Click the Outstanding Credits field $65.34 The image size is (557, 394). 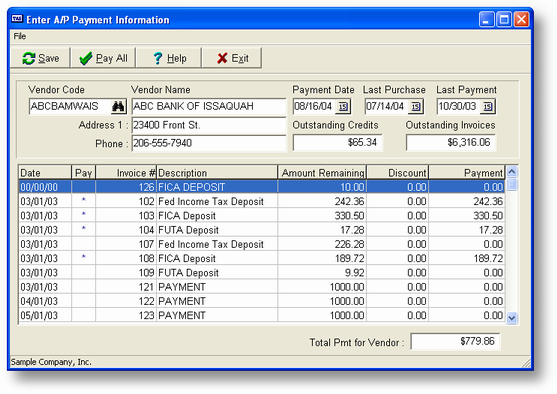(337, 142)
